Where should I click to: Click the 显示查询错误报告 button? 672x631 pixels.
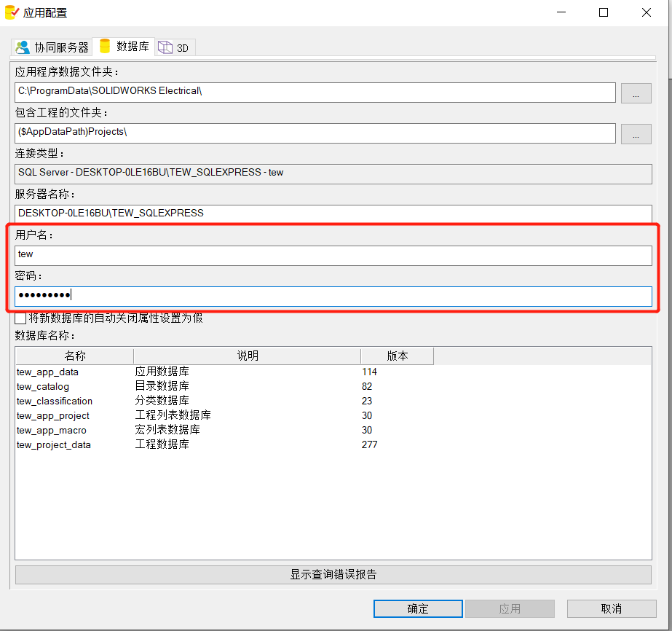pyautogui.click(x=333, y=575)
